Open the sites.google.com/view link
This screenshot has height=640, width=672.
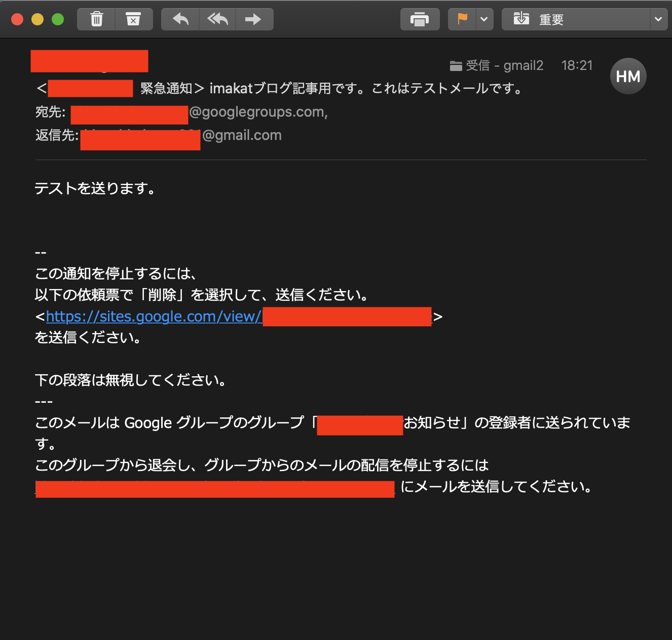click(238, 316)
